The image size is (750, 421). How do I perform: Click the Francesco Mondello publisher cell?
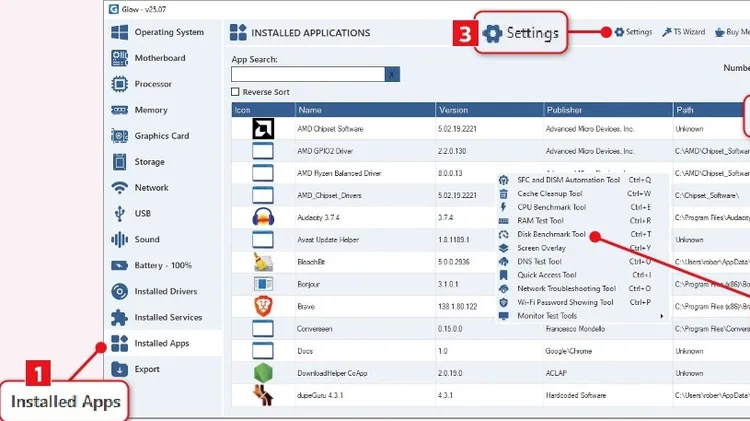click(575, 329)
